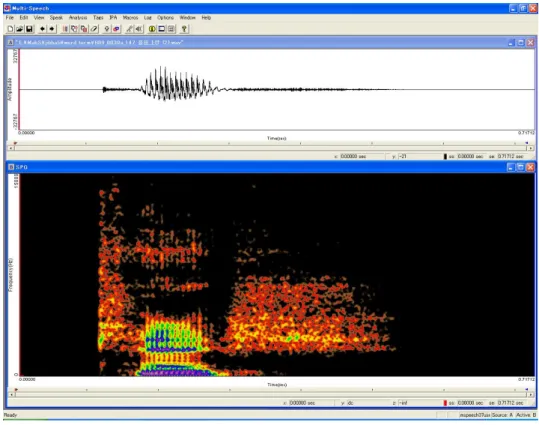
Task: Open the Edit menu
Action: tap(24, 18)
